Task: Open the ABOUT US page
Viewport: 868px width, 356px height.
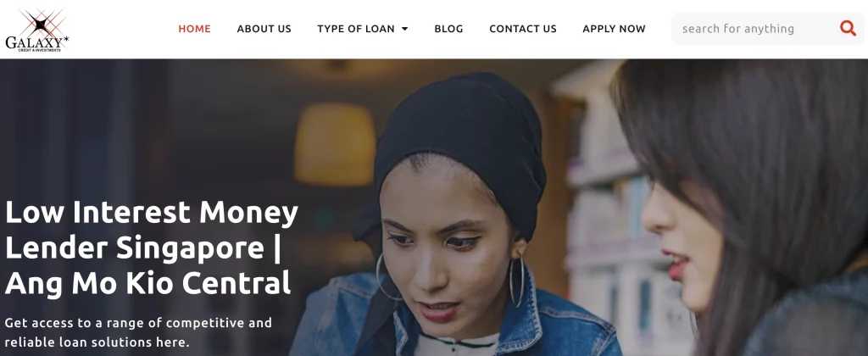Action: click(264, 29)
